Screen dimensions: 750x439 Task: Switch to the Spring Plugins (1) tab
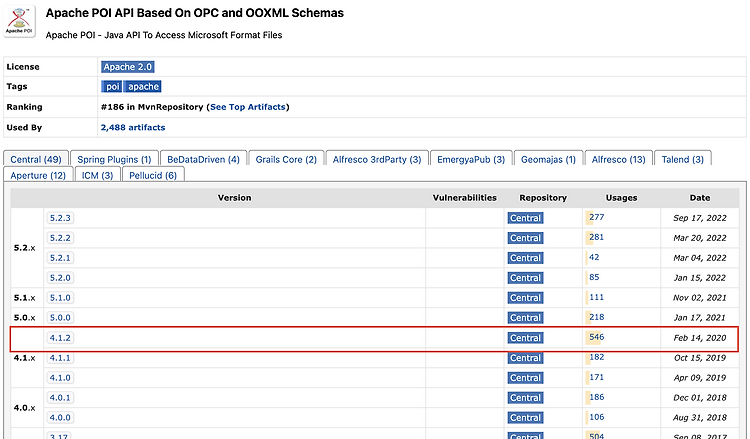tap(114, 159)
